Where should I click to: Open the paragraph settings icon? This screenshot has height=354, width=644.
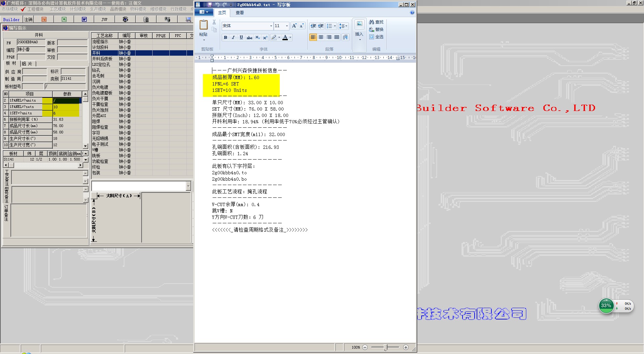[345, 37]
